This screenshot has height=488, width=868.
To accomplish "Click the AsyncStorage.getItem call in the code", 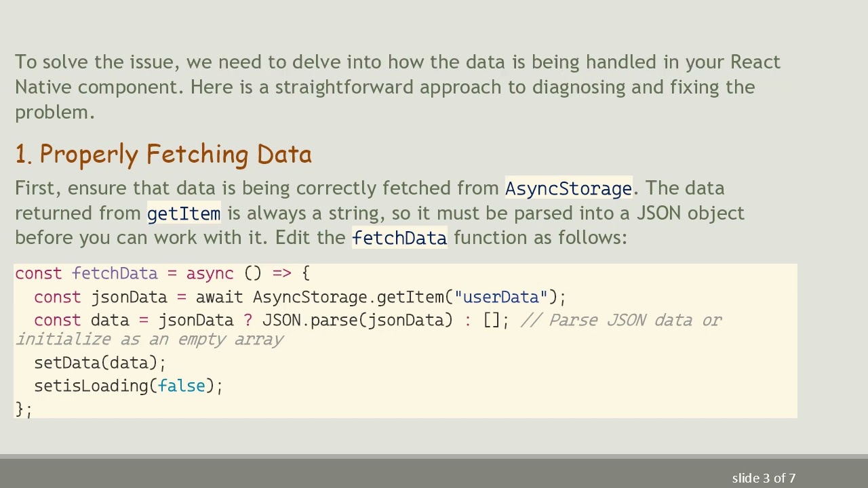I will click(349, 297).
